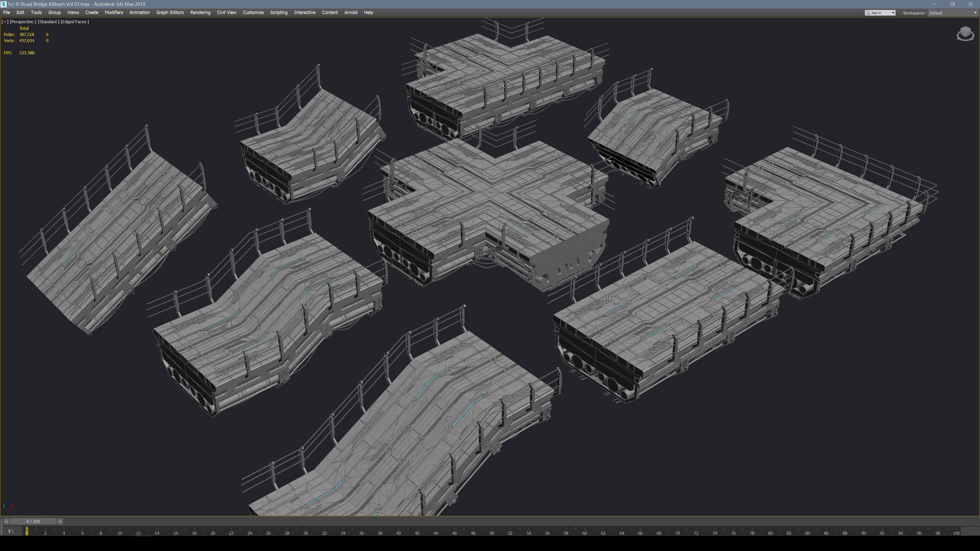This screenshot has height=551, width=980.
Task: Open the [Edged Faces] display mode menu
Action: (75, 22)
